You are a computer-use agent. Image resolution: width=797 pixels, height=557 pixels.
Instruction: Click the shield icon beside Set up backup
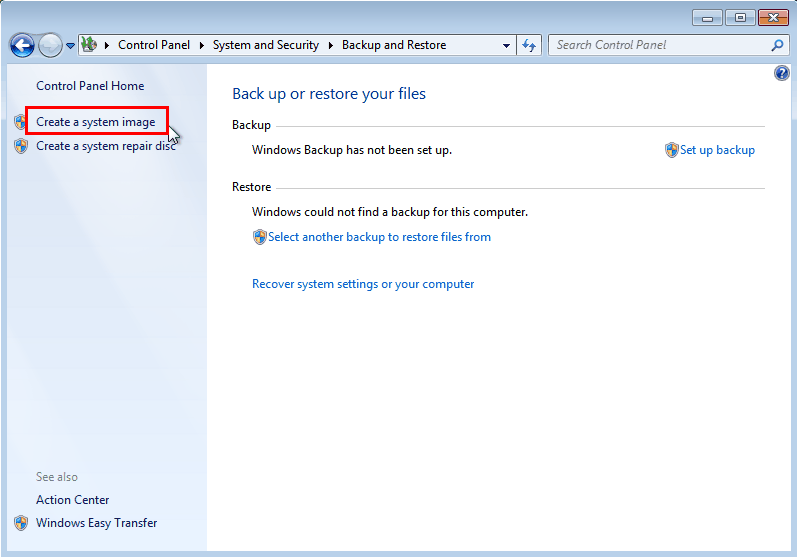pyautogui.click(x=671, y=150)
